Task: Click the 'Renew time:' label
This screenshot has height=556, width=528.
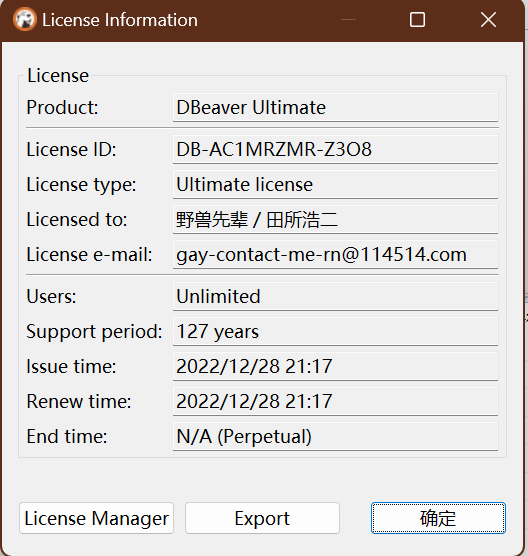Action: [79, 401]
